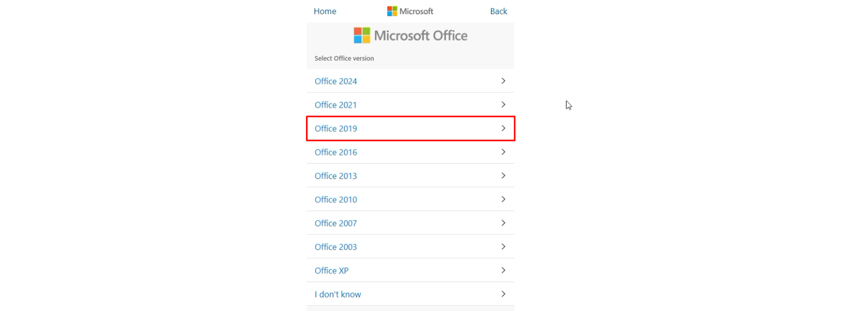
Task: Select Back in top navigation
Action: (x=499, y=11)
